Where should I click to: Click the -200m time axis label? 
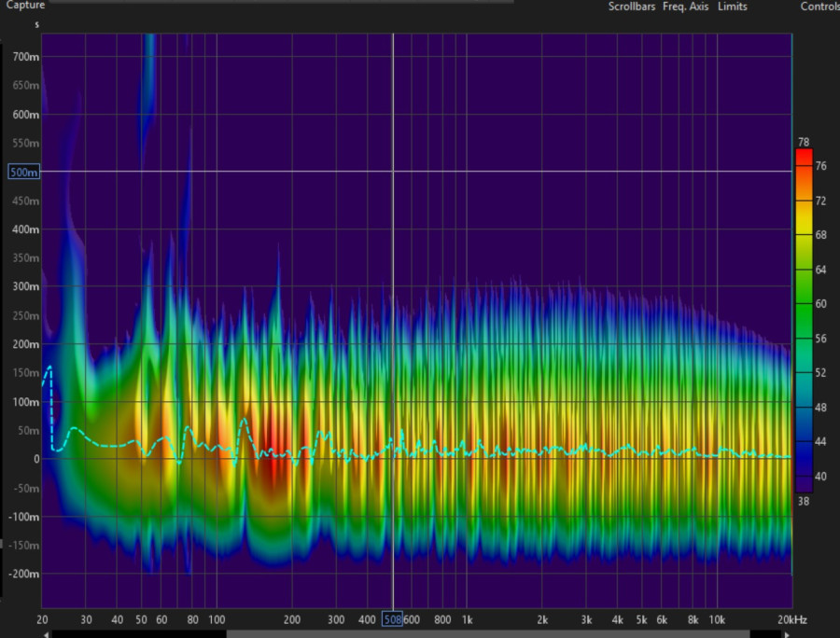(x=24, y=575)
